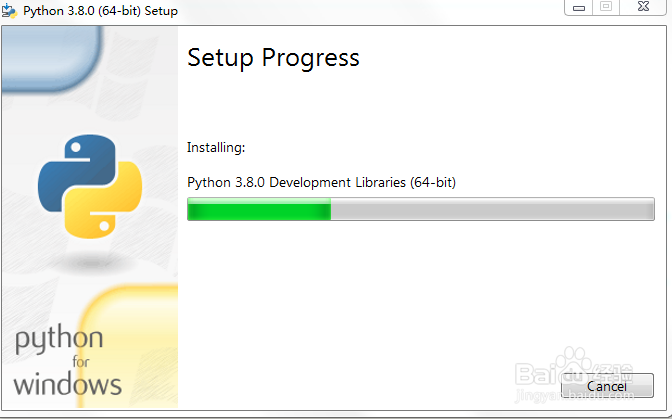Click the Baidu watermark logo
The width and height of the screenshot is (672, 419).
(x=574, y=373)
